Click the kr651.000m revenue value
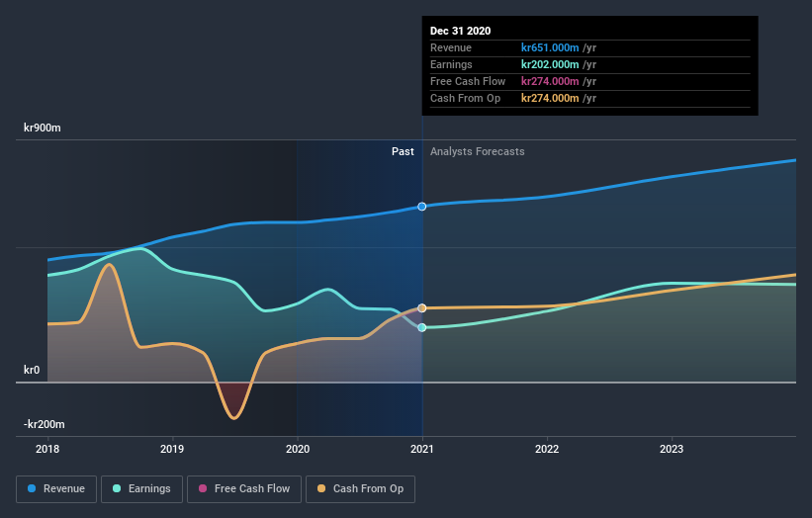The height and width of the screenshot is (518, 812). click(550, 47)
